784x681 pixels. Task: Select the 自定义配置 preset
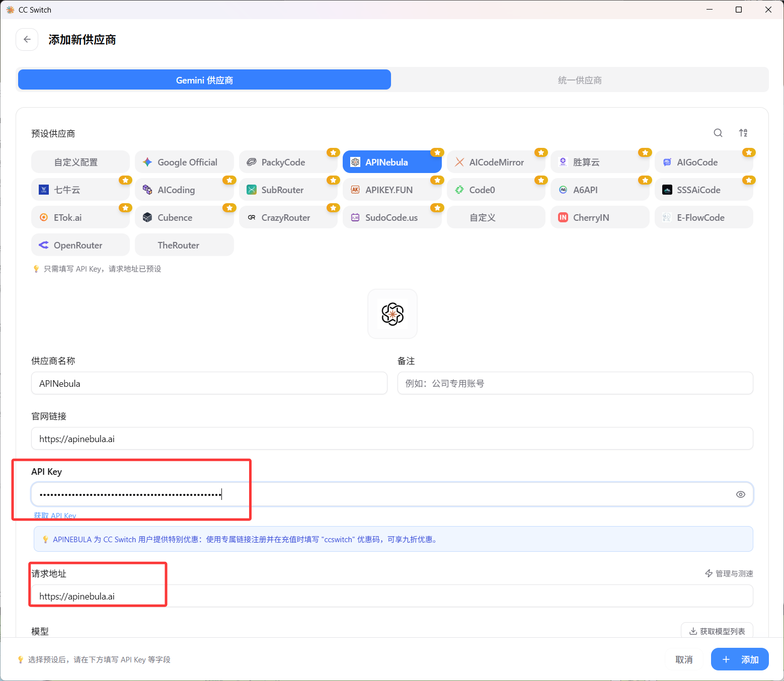click(x=81, y=162)
